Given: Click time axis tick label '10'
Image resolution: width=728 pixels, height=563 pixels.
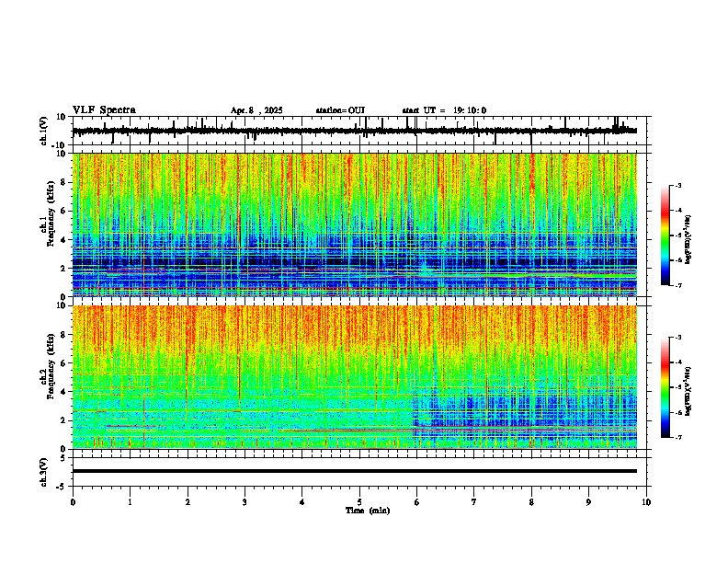Looking at the screenshot, I should (x=646, y=502).
